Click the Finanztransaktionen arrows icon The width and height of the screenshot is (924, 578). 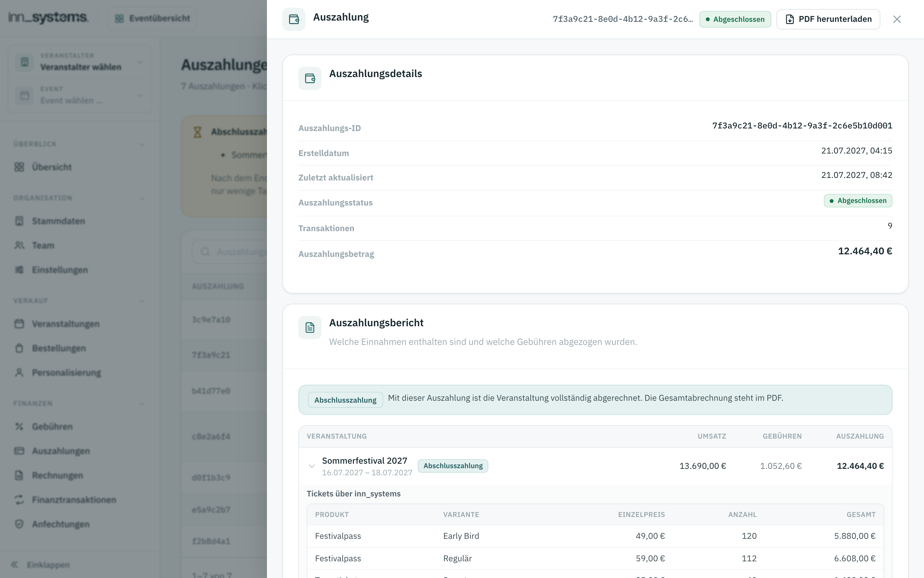click(19, 500)
